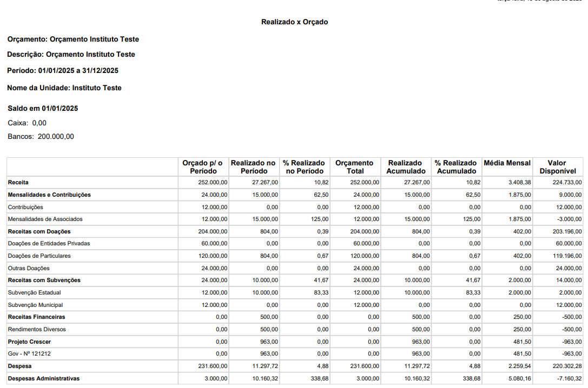Screen dimensions: 588x388
Task: Click the "14.000,00" available value
Action: pos(569,280)
